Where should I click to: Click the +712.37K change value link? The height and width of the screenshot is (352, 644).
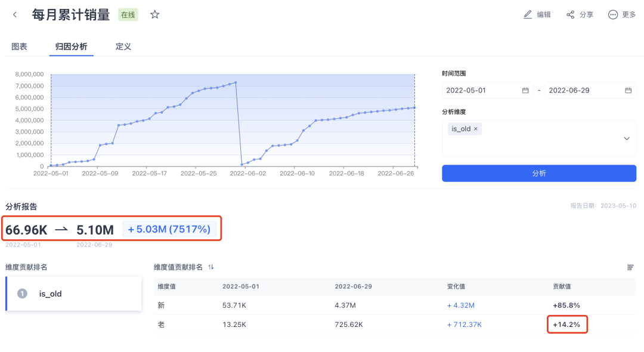coord(465,325)
